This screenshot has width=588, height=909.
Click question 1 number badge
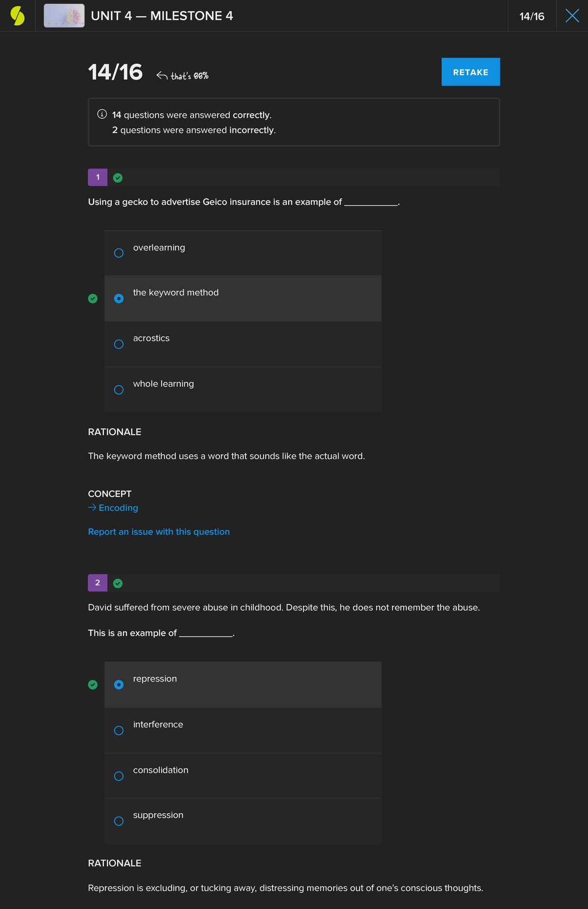click(98, 177)
